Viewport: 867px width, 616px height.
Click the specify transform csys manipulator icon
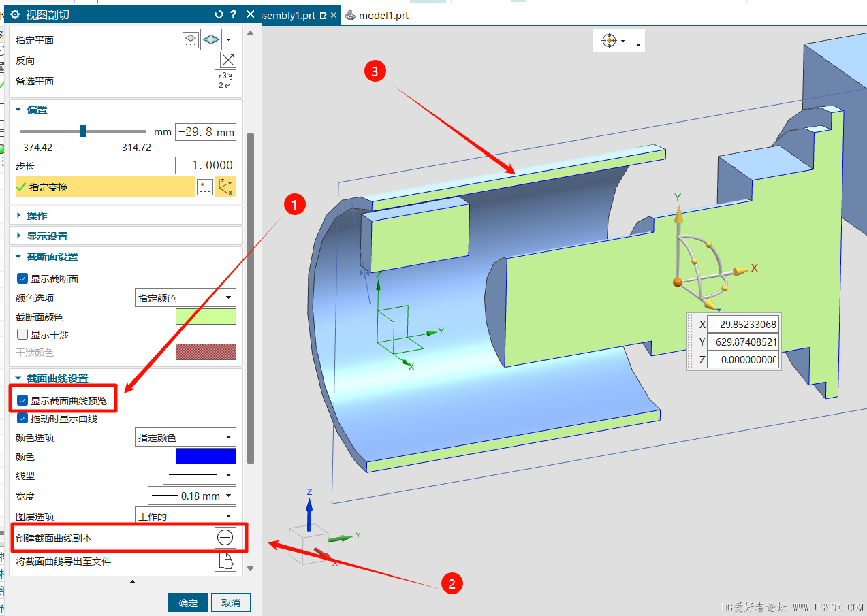point(225,187)
